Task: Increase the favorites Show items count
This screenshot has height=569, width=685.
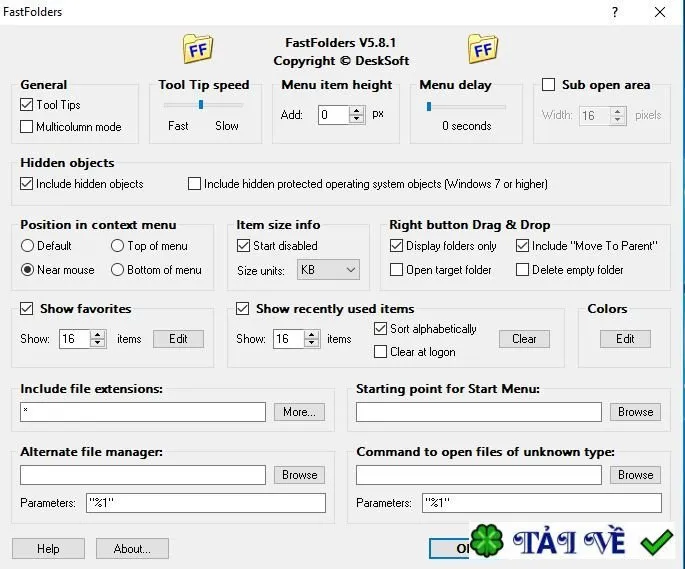Action: click(97, 335)
